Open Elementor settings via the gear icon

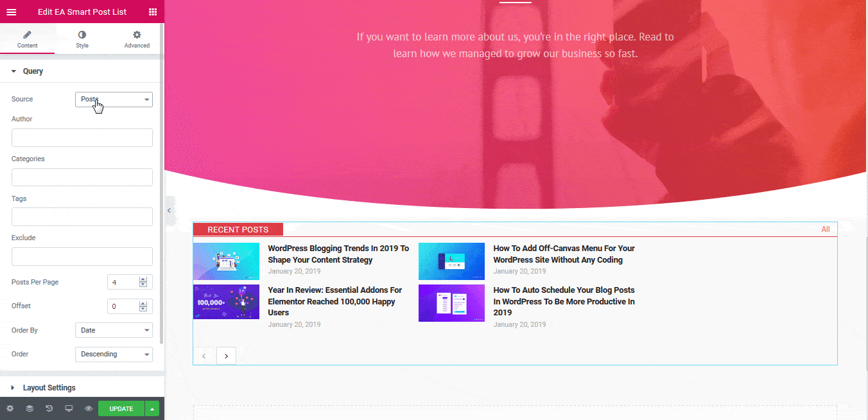10,408
